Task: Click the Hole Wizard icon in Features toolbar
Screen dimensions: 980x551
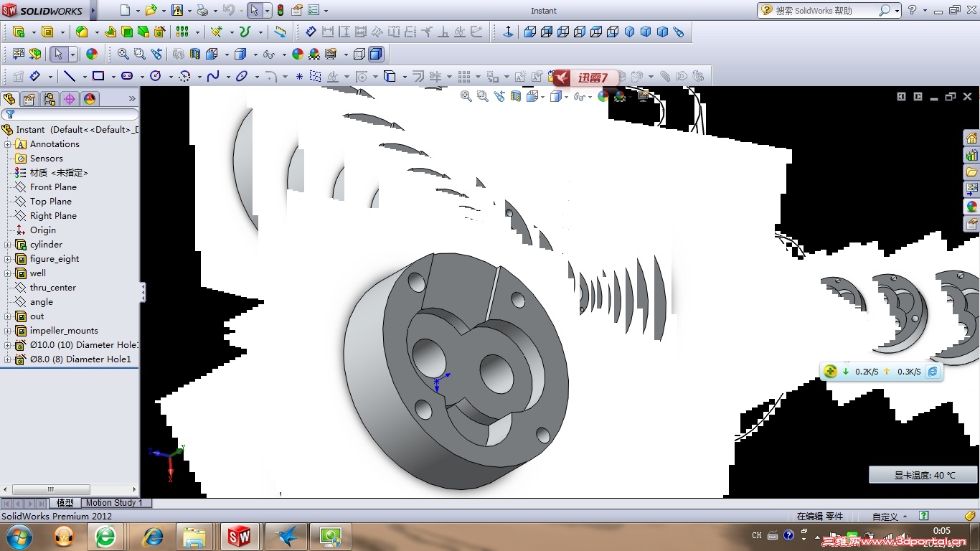Action: click(x=159, y=32)
